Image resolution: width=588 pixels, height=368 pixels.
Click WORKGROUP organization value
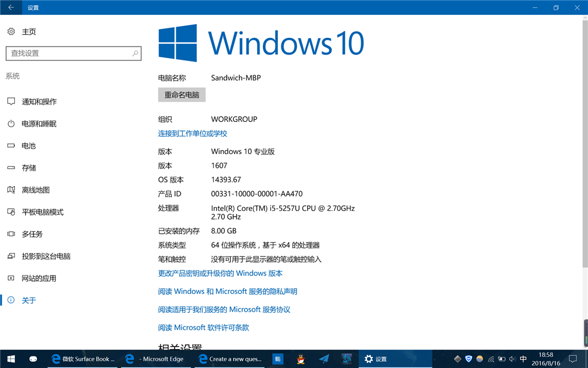(x=234, y=120)
